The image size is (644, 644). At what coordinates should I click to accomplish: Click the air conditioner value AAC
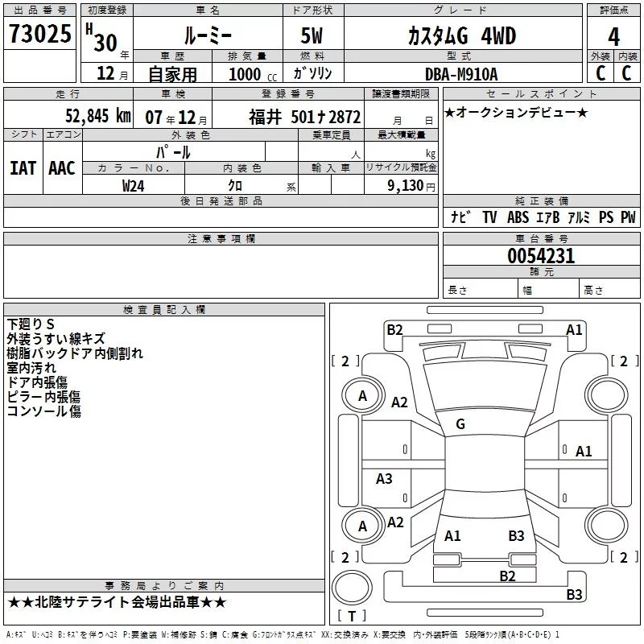pos(62,168)
